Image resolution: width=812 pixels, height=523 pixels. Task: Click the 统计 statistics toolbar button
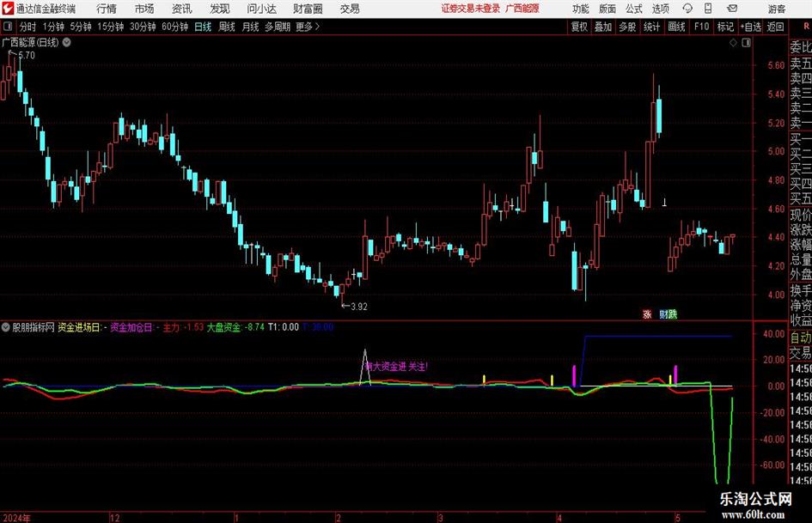click(651, 27)
